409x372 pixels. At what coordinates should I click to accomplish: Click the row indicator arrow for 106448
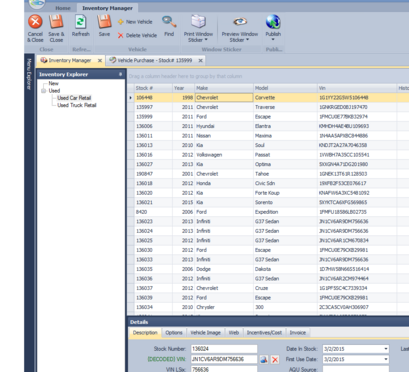point(131,98)
